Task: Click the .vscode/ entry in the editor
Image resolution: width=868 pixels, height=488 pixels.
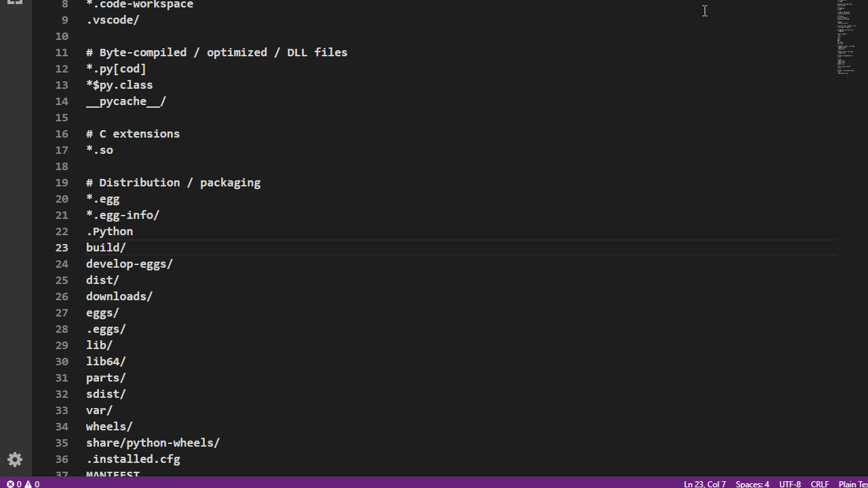Action: 113,20
